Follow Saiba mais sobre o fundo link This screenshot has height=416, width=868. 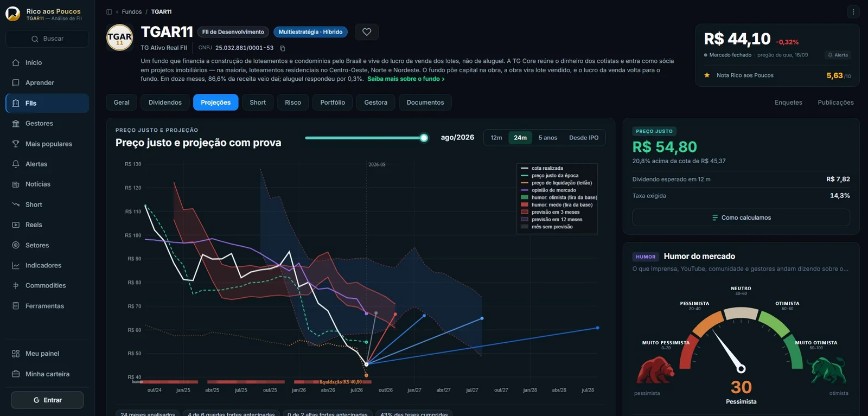point(406,79)
